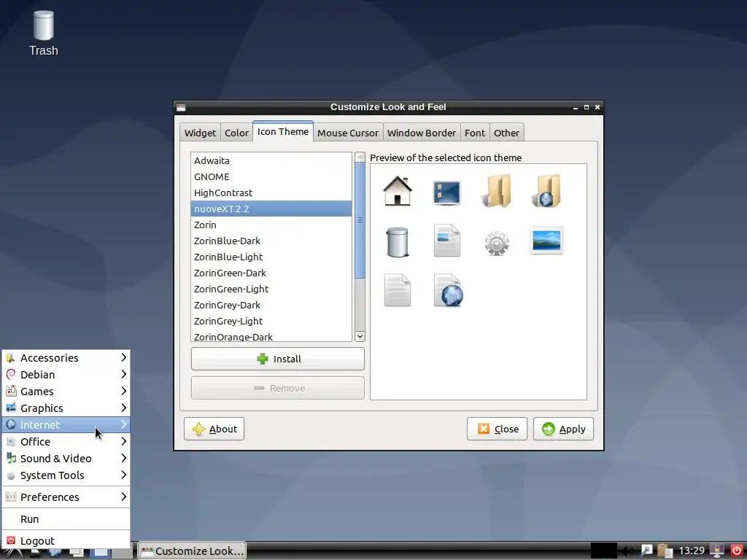Click the 13:29 clock in the panel
747x560 pixels.
(x=692, y=551)
